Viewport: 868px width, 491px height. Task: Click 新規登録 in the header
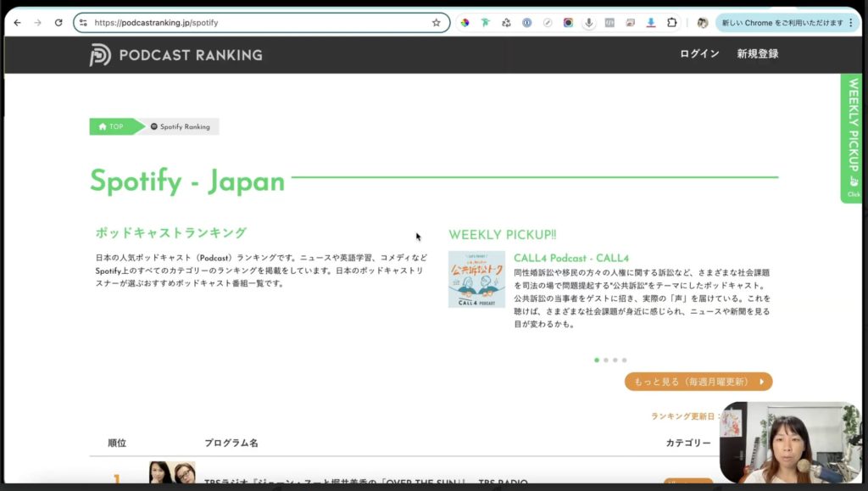coord(757,54)
